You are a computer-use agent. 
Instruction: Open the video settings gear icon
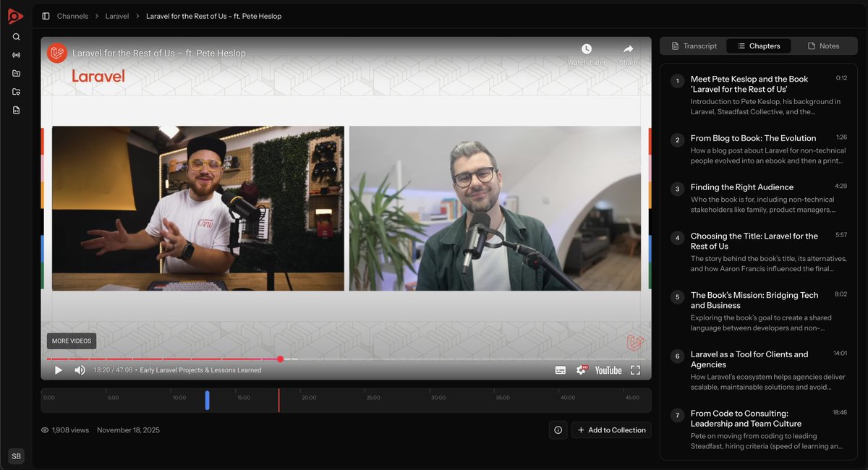click(582, 370)
